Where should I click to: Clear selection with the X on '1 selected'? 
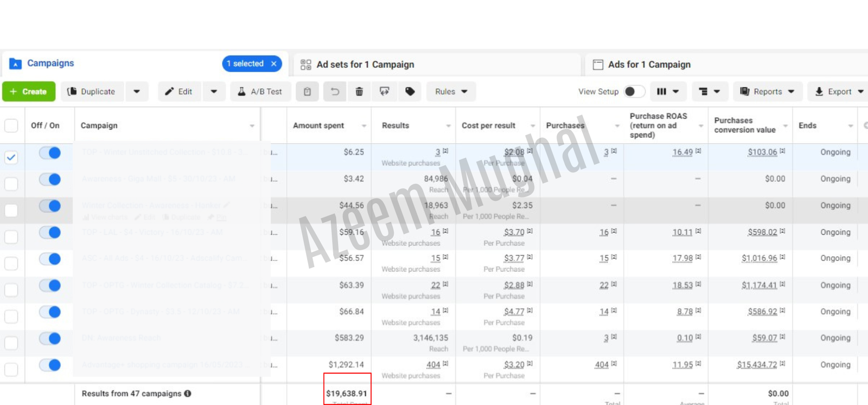tap(274, 64)
